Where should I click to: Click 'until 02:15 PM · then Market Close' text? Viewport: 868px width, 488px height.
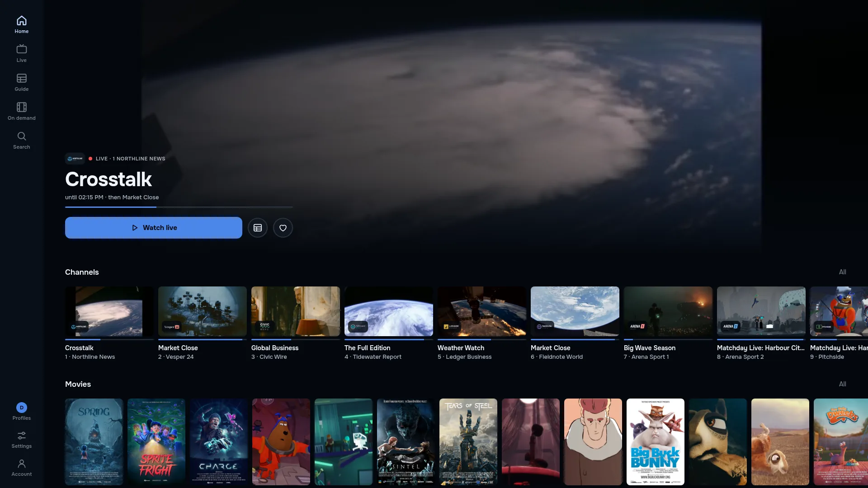point(112,197)
